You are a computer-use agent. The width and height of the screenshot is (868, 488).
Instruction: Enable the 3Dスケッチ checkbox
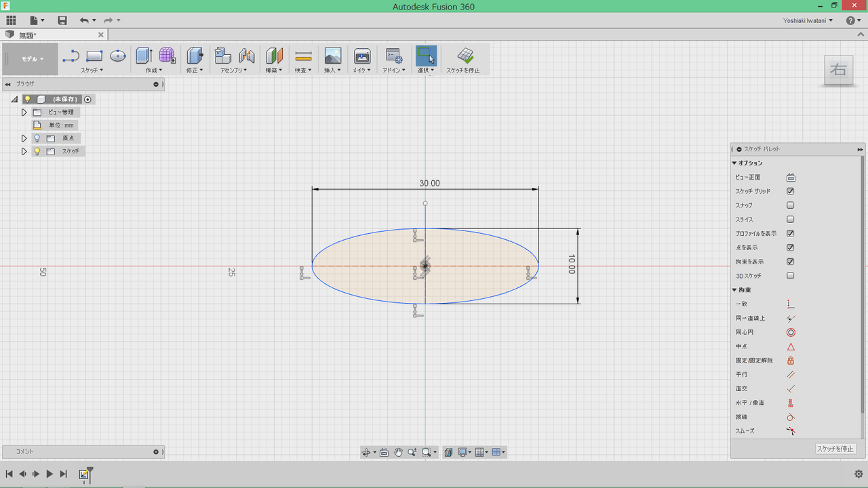tap(791, 276)
